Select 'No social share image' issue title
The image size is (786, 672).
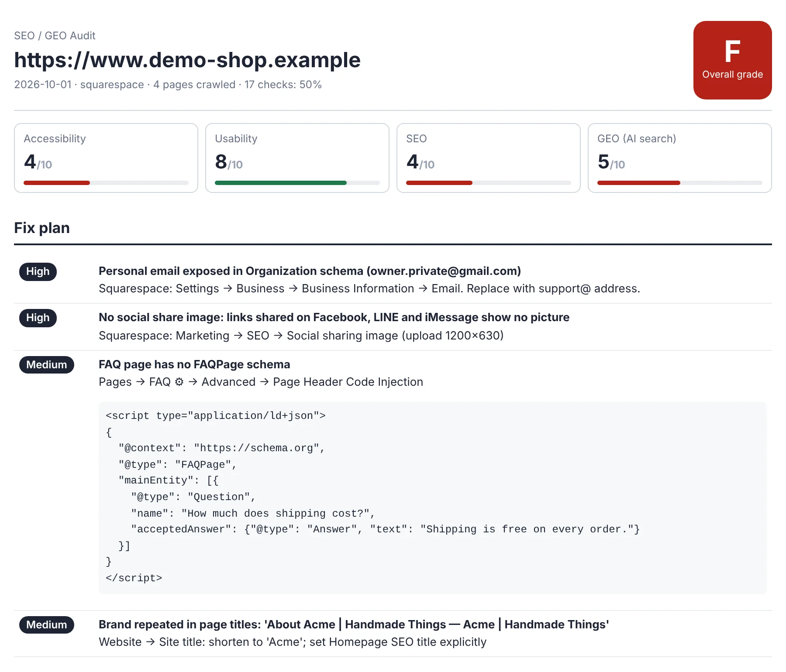tap(334, 317)
